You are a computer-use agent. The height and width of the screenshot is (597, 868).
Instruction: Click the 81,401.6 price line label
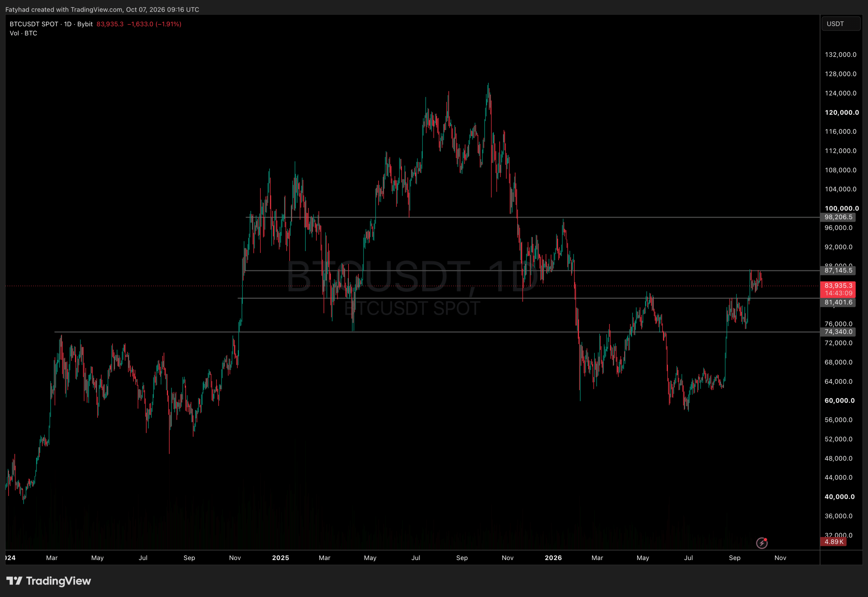pos(838,302)
